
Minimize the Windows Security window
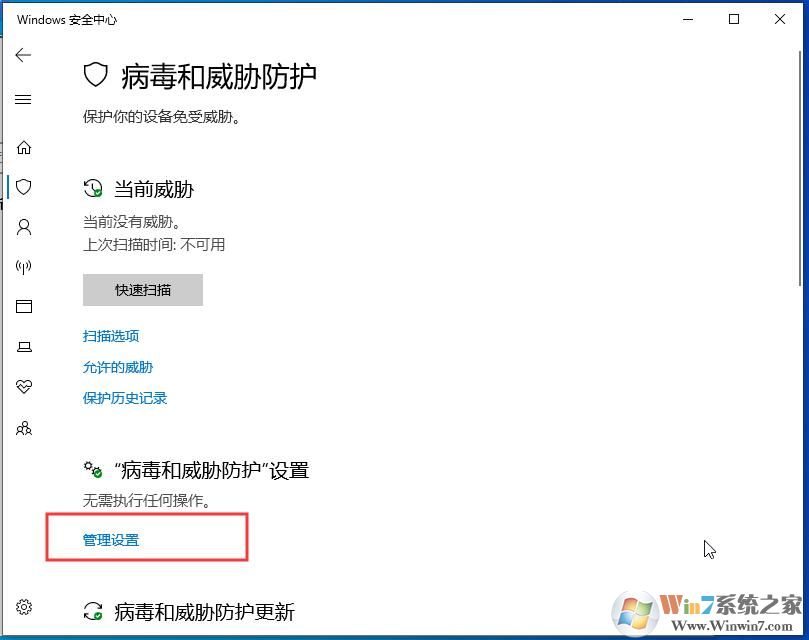(x=688, y=19)
